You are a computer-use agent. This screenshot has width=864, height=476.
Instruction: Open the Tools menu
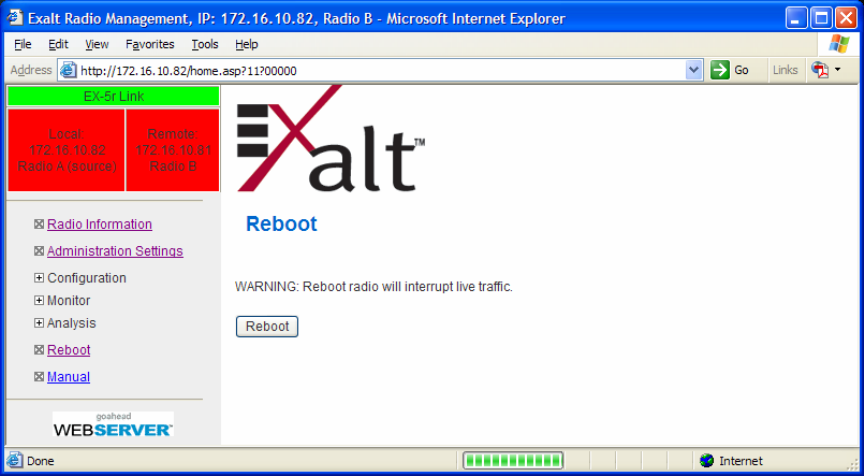(205, 44)
